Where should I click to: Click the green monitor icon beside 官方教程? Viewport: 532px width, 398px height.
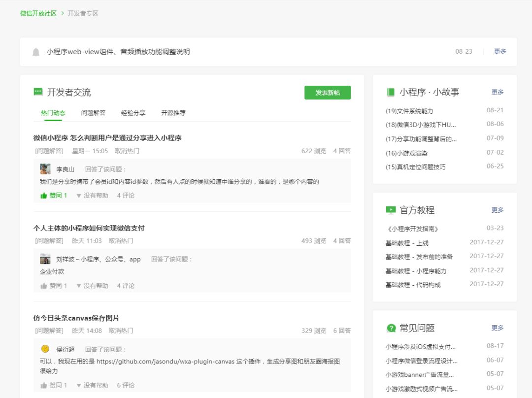pyautogui.click(x=391, y=210)
